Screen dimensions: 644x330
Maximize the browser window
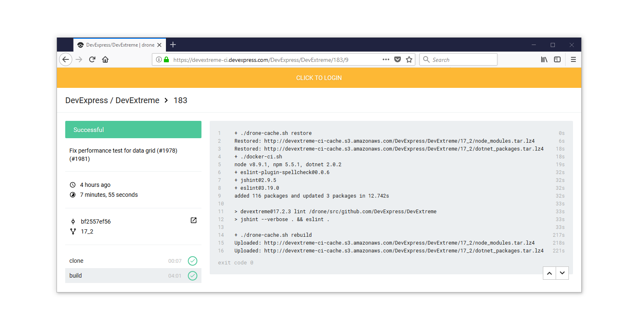(x=553, y=45)
